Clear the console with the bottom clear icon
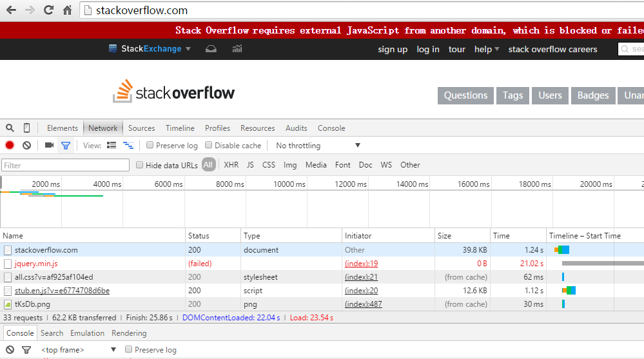Viewport: 644px width, 359px height. pos(10,350)
